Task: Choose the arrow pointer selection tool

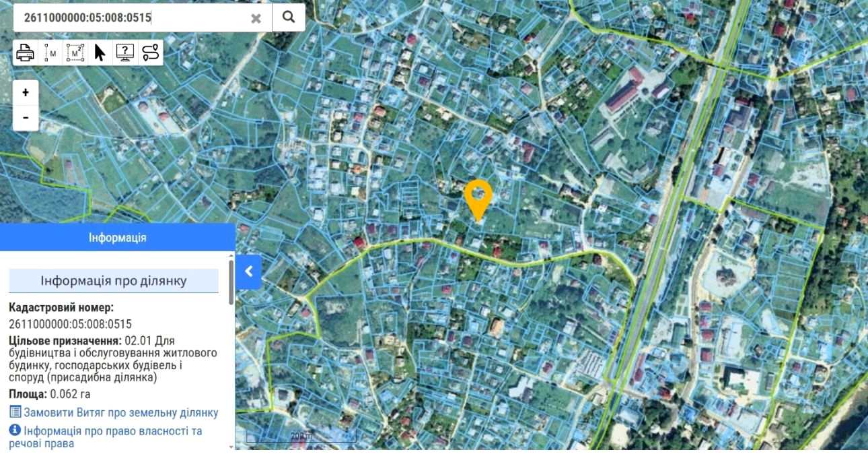Action: tap(100, 52)
